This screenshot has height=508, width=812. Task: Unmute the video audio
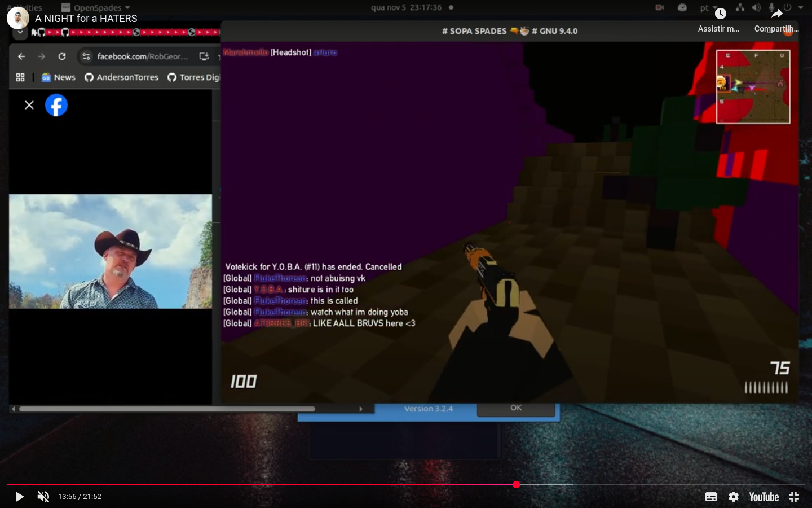point(43,497)
